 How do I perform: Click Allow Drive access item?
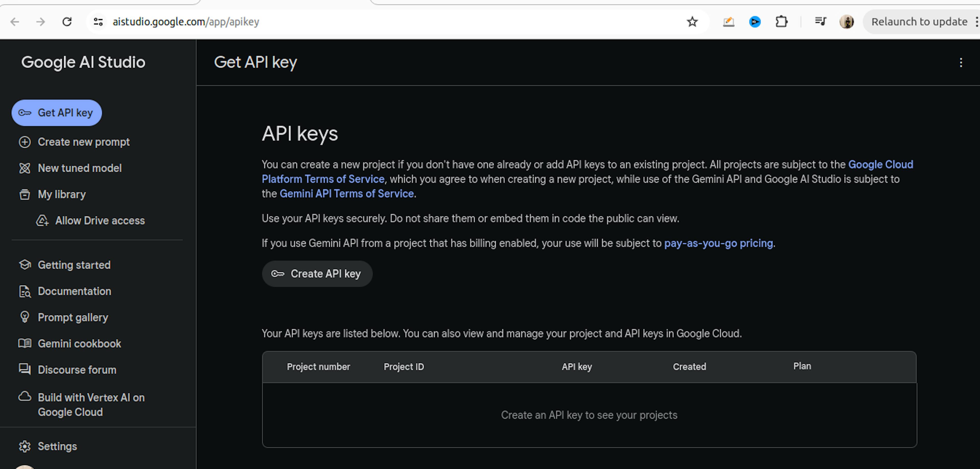coord(91,220)
